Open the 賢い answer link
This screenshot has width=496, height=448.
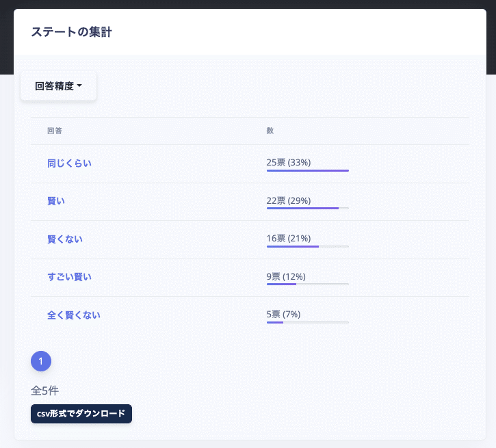pyautogui.click(x=56, y=201)
